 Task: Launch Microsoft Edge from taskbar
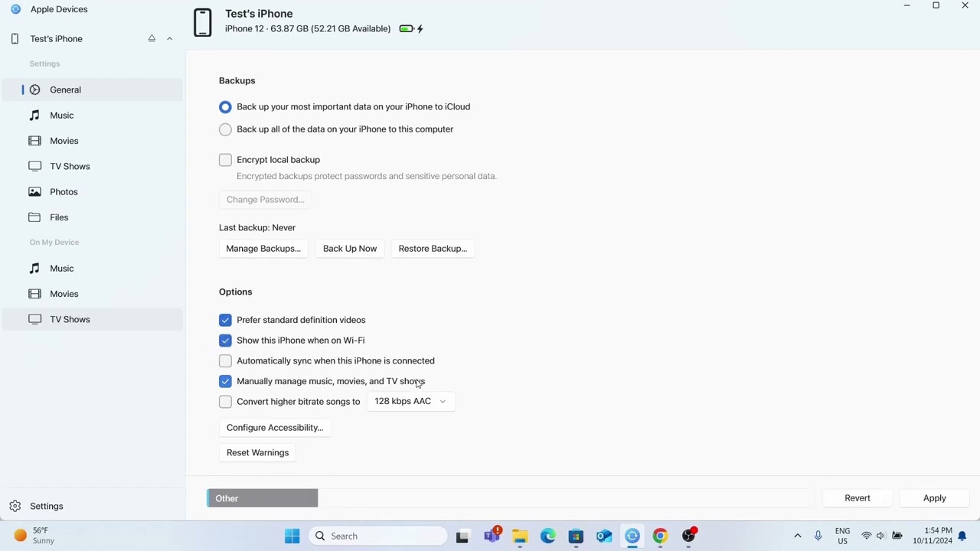coord(548,536)
